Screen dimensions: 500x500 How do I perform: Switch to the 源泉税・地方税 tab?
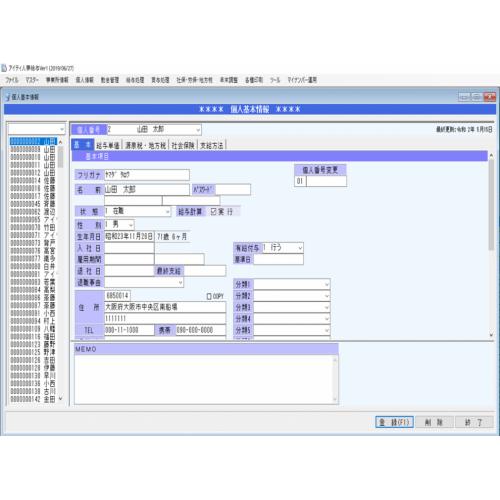pos(145,145)
